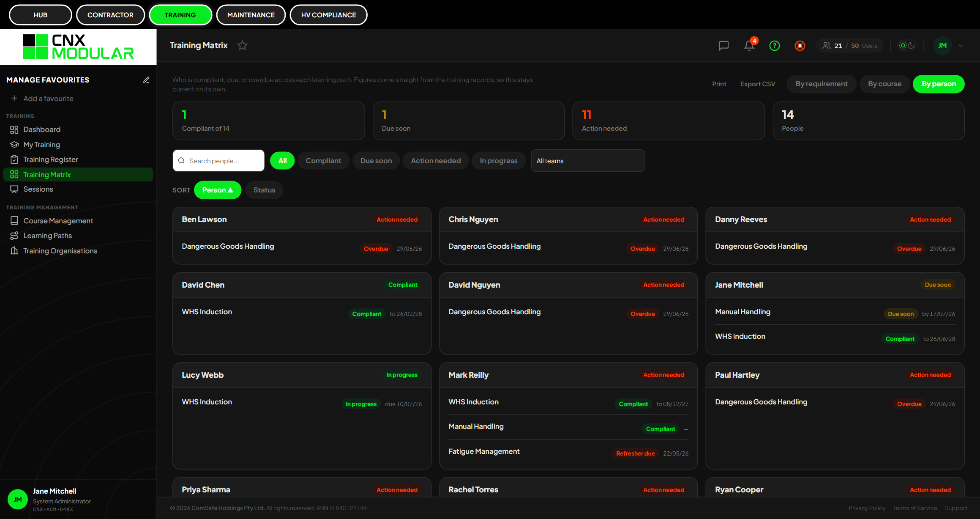
Task: Open Dashboard from the sidebar
Action: (x=78, y=129)
